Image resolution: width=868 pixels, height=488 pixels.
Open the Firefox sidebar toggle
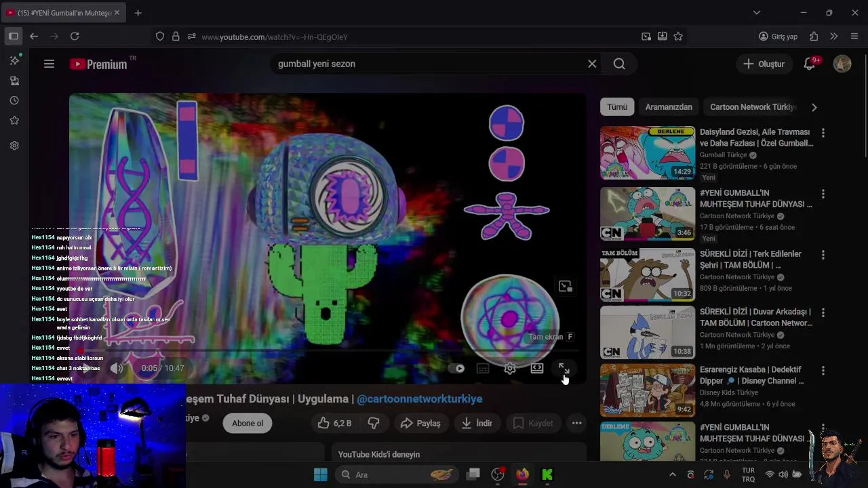click(13, 37)
